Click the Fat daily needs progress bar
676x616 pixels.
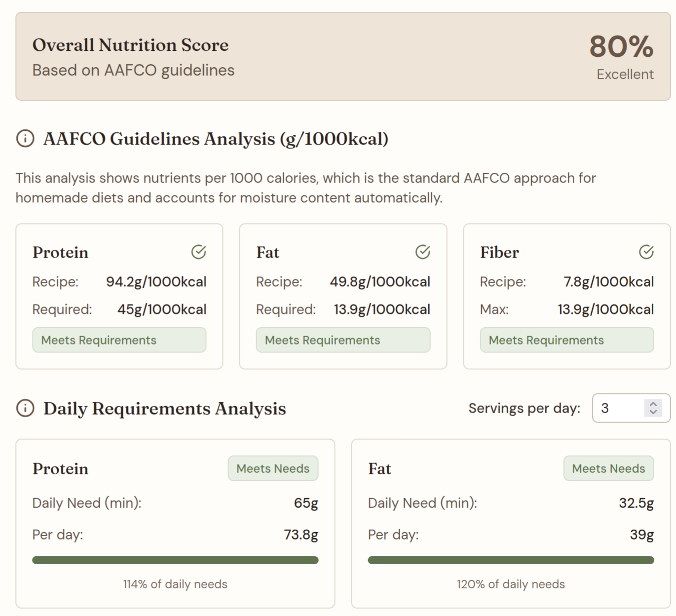(512, 560)
